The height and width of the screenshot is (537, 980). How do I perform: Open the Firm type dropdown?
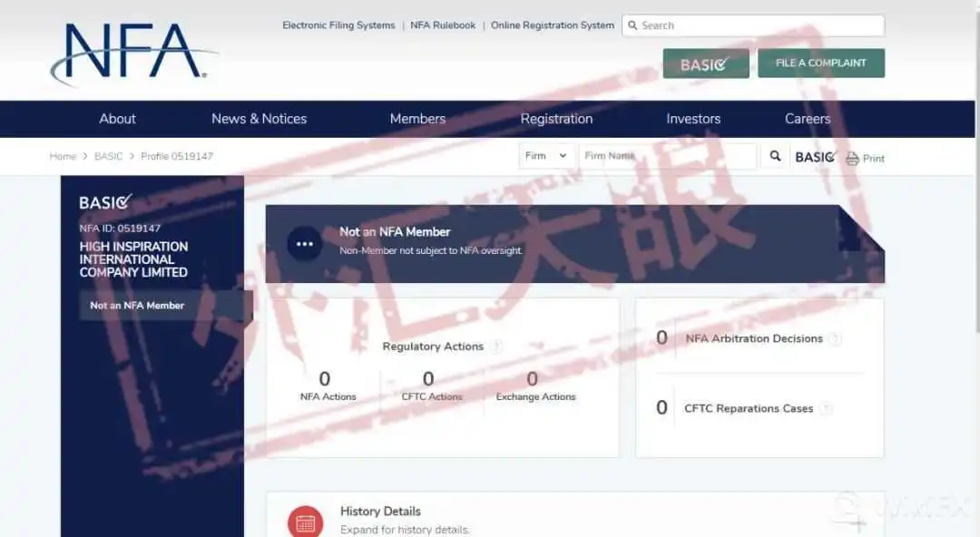(545, 156)
